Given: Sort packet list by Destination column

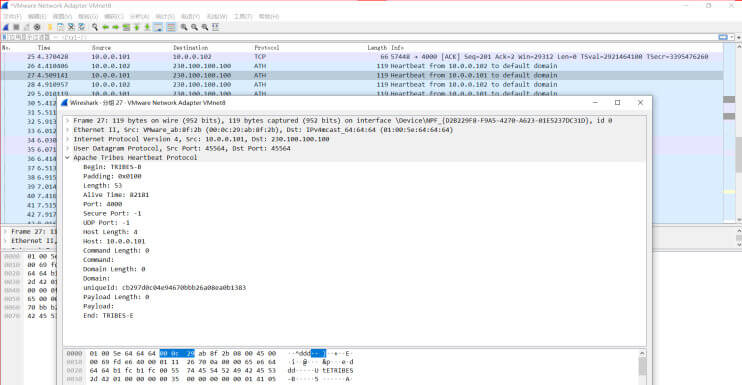Looking at the screenshot, I should point(190,48).
